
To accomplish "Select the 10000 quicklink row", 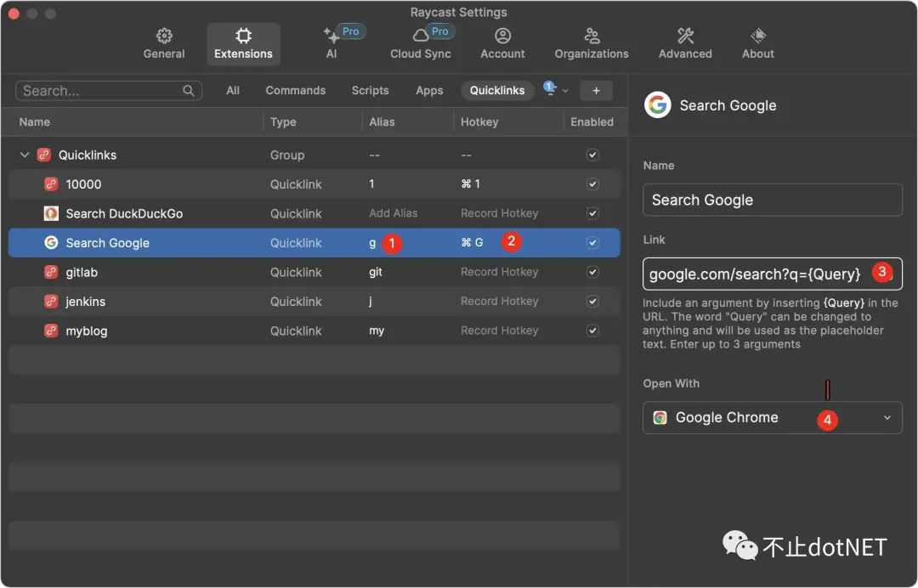I will (x=314, y=184).
